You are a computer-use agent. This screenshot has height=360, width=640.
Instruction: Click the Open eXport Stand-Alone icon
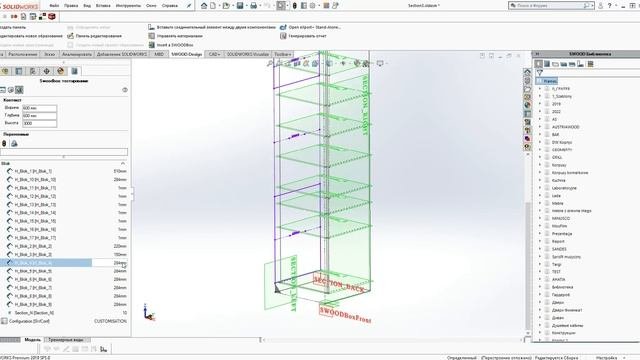[x=283, y=27]
